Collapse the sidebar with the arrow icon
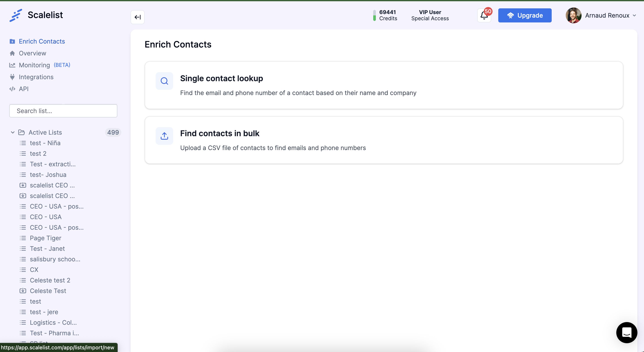 138,17
